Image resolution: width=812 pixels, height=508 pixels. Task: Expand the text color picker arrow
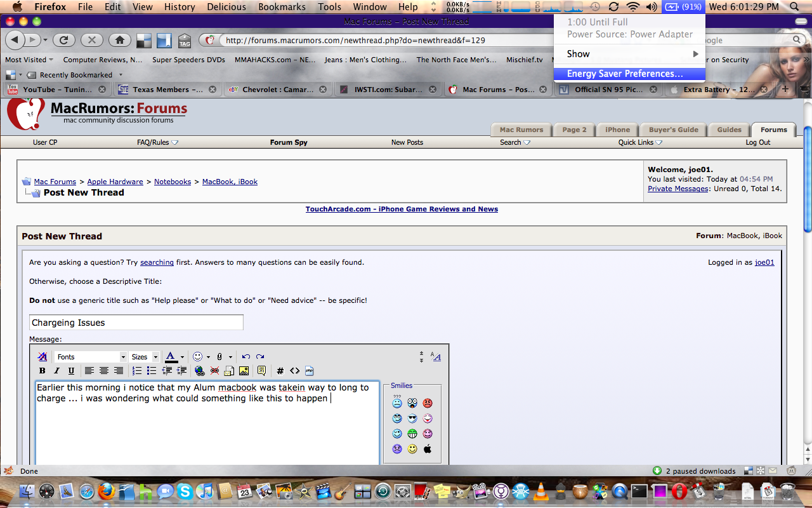(182, 358)
